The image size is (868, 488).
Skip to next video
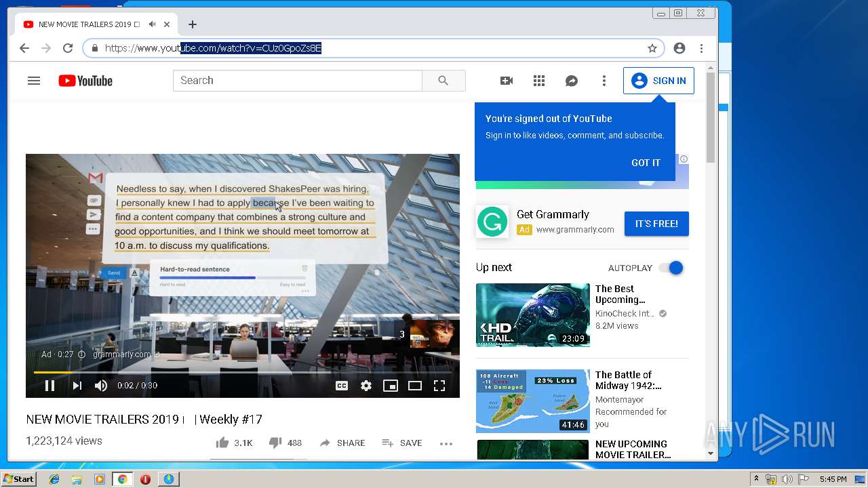[77, 386]
